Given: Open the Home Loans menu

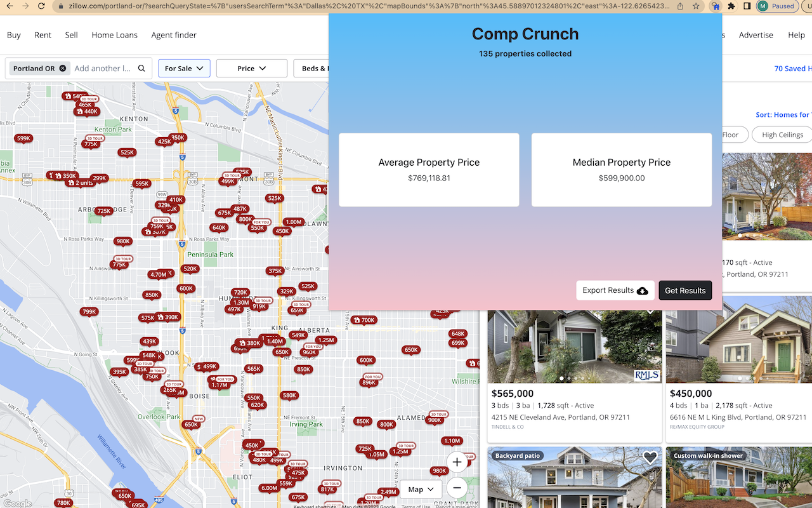Looking at the screenshot, I should (114, 35).
